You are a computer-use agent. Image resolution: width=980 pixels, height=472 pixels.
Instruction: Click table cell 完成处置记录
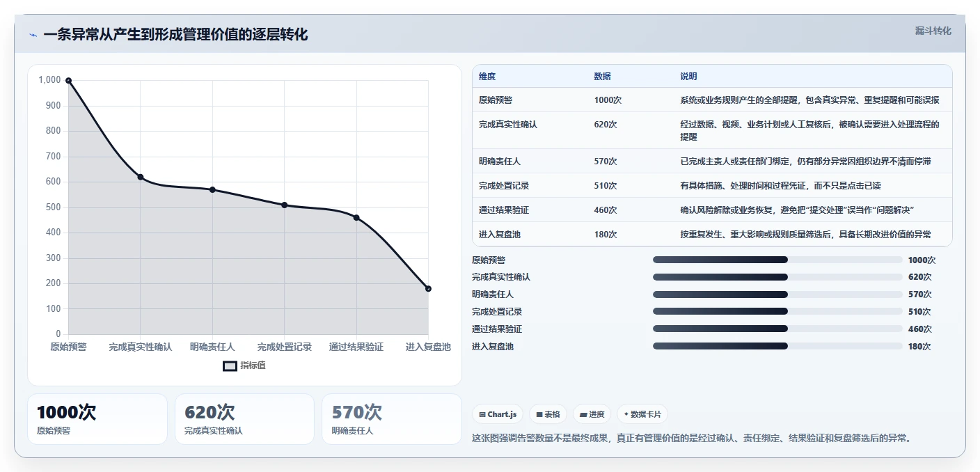(504, 186)
